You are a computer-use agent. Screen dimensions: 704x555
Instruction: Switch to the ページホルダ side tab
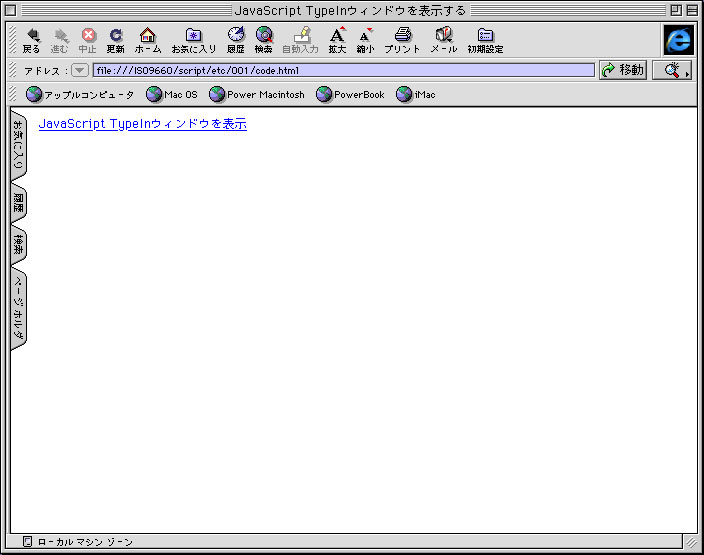coord(18,309)
